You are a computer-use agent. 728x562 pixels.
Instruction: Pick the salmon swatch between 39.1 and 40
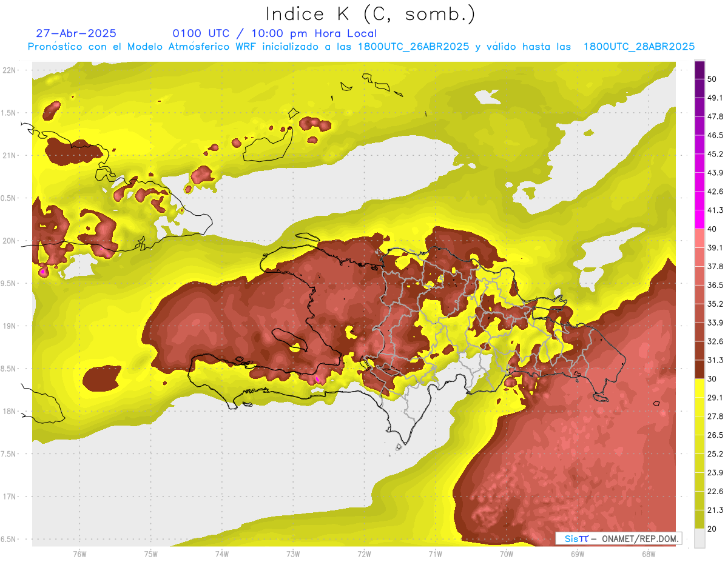click(699, 238)
